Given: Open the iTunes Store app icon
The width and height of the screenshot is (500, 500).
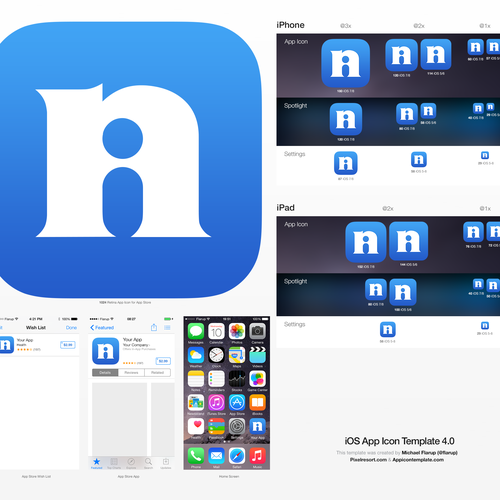Looking at the screenshot, I should 216,402.
